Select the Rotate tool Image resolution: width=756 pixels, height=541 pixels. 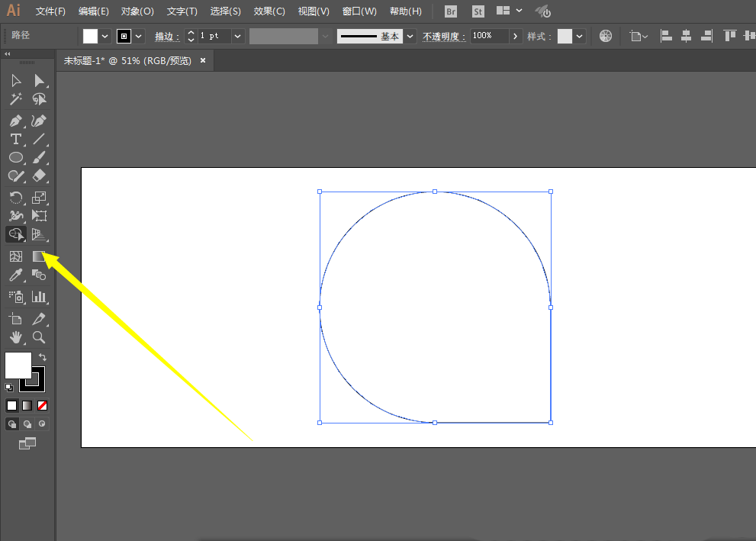[x=15, y=198]
